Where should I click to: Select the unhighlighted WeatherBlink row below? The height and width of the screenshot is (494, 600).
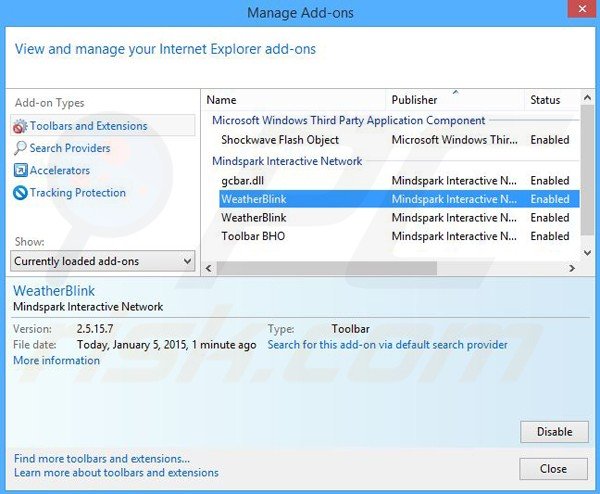coord(399,218)
